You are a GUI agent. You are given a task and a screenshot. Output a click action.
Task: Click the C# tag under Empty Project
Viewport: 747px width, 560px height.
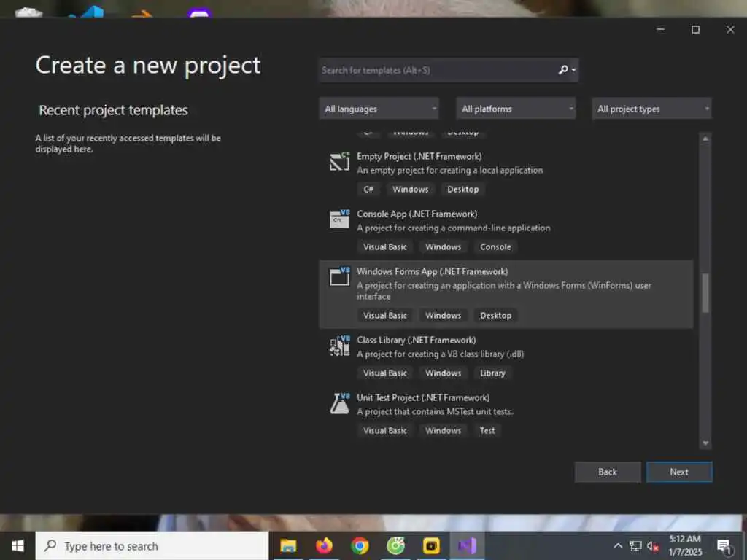click(x=368, y=189)
